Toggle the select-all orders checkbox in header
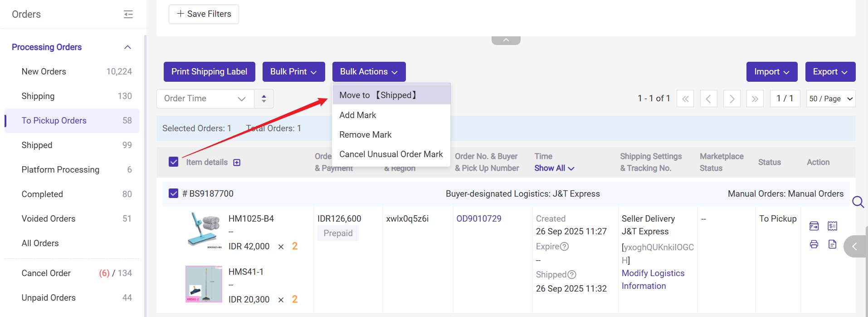 click(x=173, y=162)
